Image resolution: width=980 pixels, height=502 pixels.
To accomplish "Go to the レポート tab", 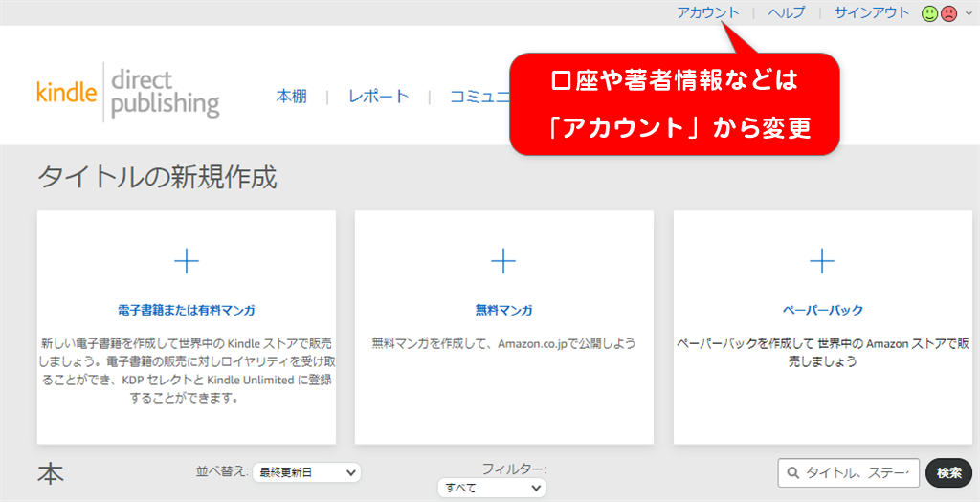I will coord(379,97).
